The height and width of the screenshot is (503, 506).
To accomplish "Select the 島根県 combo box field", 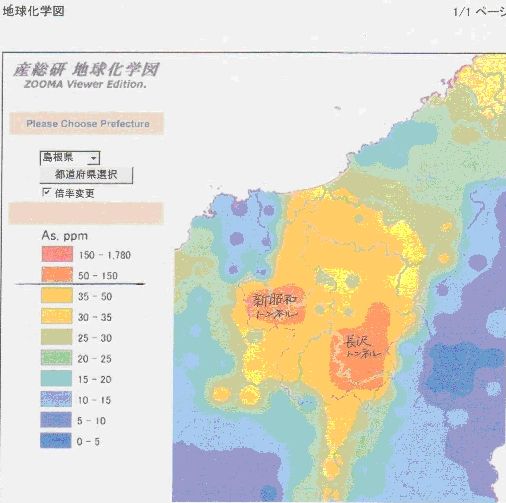I will (70, 158).
